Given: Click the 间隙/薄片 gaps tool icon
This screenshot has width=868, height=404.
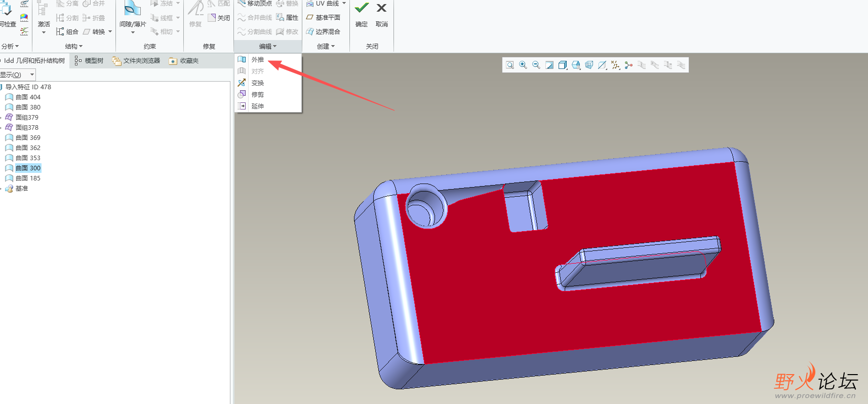Looking at the screenshot, I should tap(133, 8).
